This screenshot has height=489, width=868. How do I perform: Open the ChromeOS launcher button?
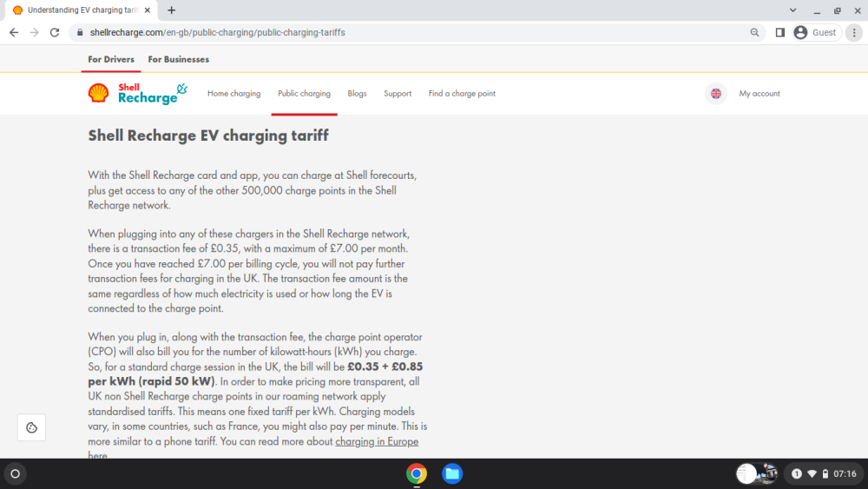pyautogui.click(x=16, y=474)
